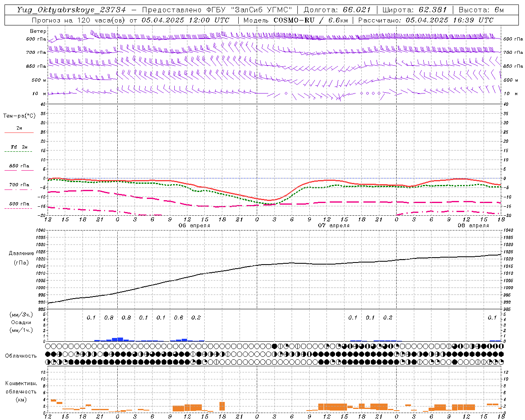This screenshot has height=420, width=525.
Task: Click the 'Осадки' precipitation label
Action: pyautogui.click(x=21, y=322)
